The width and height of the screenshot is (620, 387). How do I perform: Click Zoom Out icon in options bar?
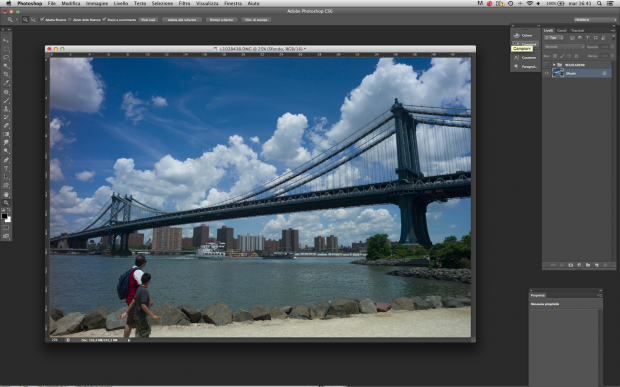point(33,19)
